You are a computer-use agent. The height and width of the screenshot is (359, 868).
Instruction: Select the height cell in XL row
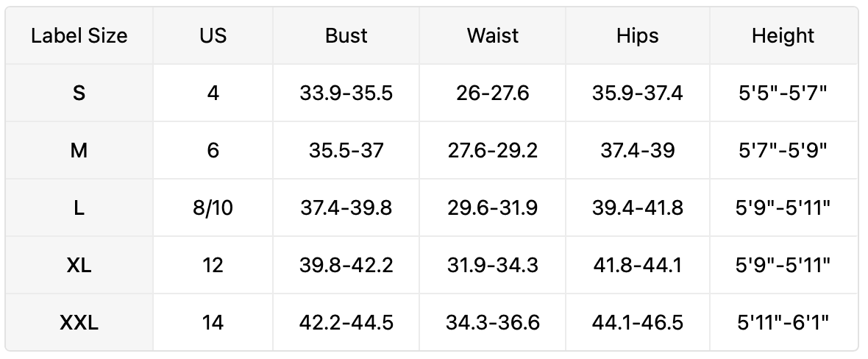tap(783, 265)
